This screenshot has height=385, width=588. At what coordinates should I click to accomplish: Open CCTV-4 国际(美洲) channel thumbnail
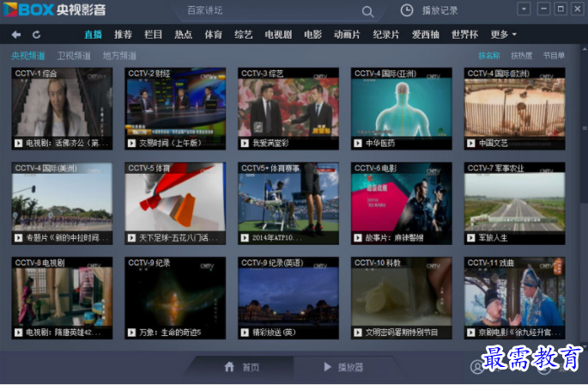pos(62,203)
